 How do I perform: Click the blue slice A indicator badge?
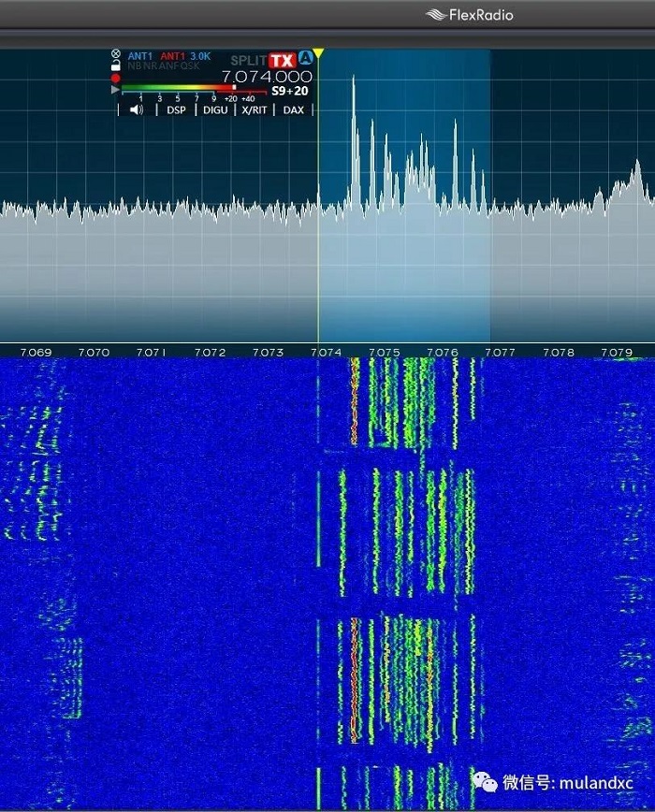tap(305, 59)
